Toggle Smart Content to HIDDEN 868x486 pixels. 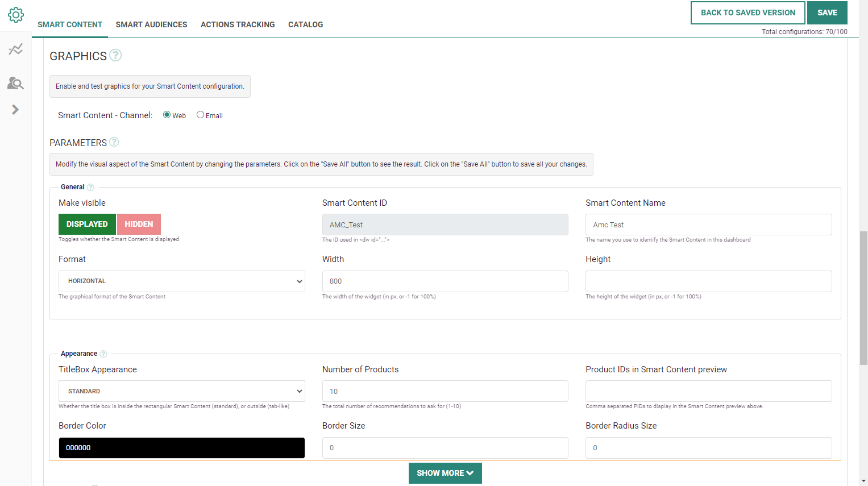[139, 225]
